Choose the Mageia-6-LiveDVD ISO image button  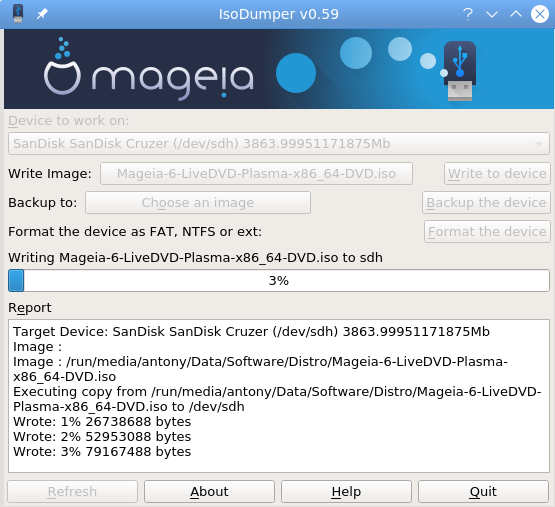(256, 173)
